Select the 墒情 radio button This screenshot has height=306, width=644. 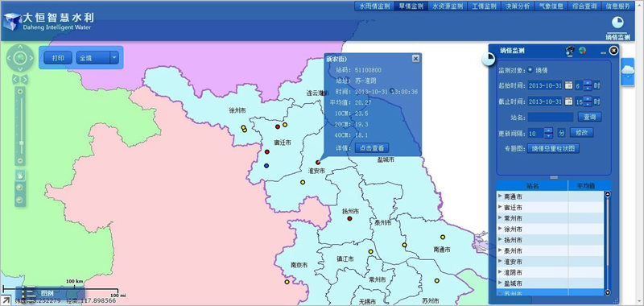coord(530,70)
